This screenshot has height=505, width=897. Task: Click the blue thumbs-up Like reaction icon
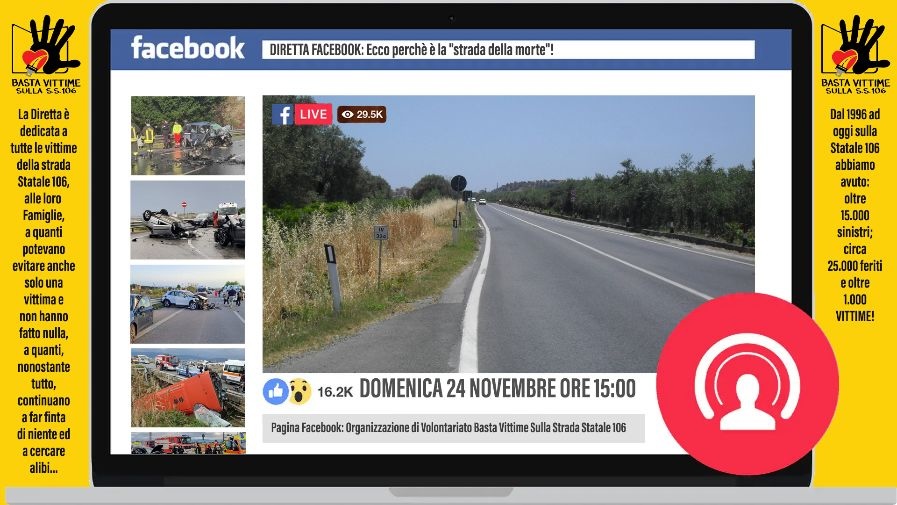click(275, 391)
